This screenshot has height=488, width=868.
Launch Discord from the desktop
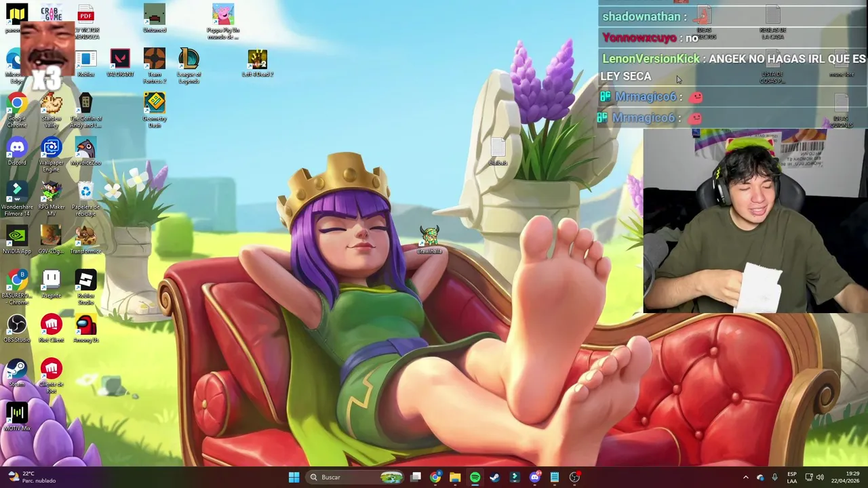click(17, 152)
